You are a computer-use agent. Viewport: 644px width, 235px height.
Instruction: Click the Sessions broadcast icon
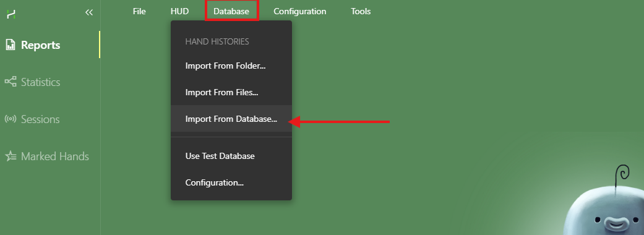(11, 119)
